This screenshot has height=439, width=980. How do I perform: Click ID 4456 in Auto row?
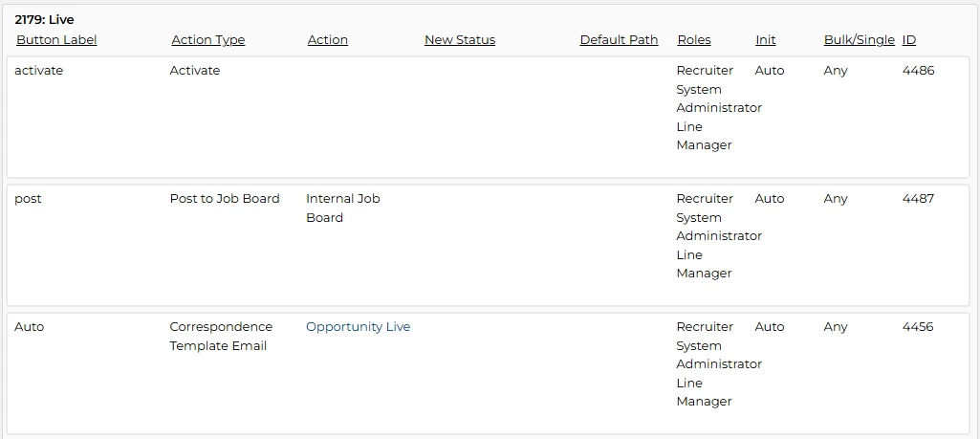point(918,327)
